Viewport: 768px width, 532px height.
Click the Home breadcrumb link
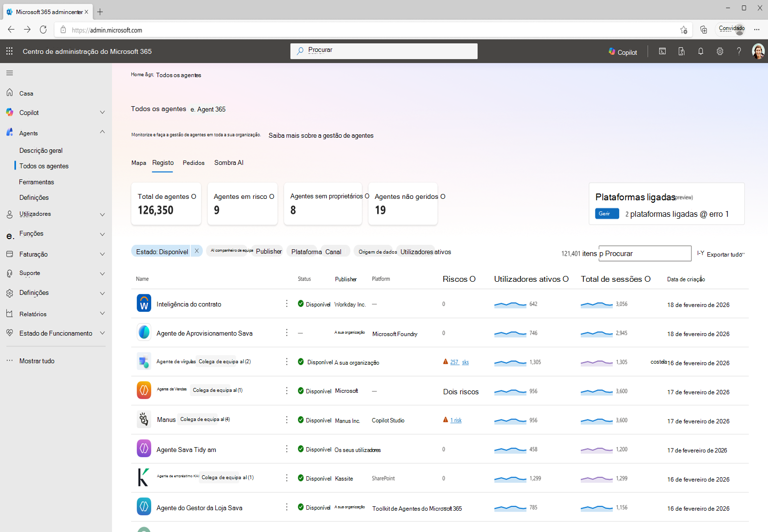click(x=137, y=75)
